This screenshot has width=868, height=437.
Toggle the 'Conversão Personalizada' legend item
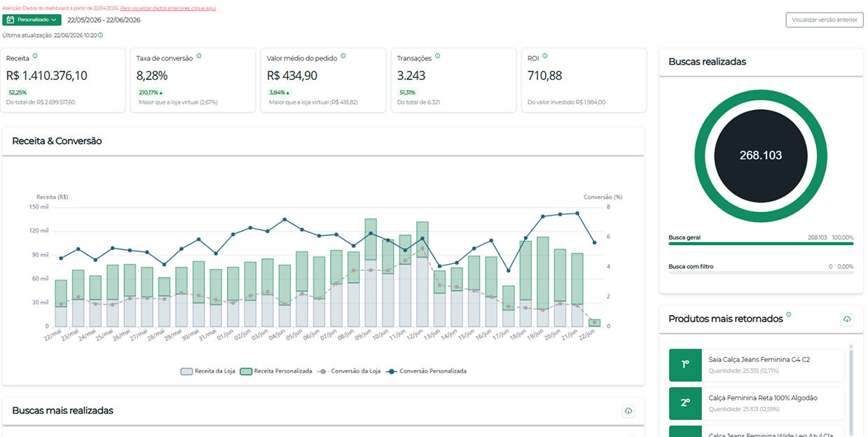click(x=426, y=371)
